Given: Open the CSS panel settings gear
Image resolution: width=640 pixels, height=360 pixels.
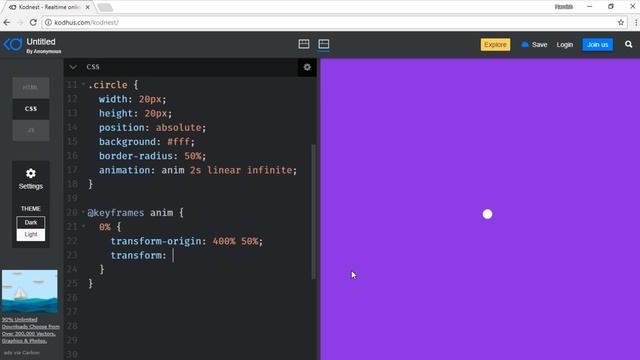Looking at the screenshot, I should coord(307,67).
